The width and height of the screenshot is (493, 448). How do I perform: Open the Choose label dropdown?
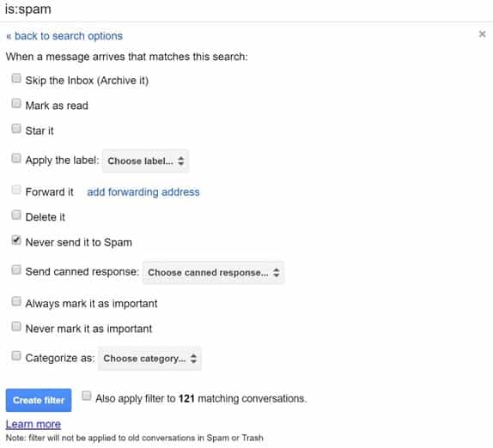pos(145,160)
